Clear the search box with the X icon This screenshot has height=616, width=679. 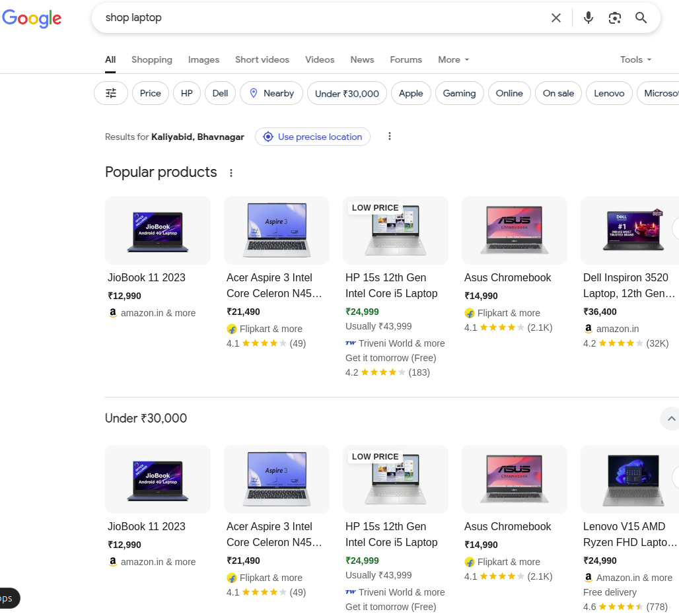click(x=556, y=18)
